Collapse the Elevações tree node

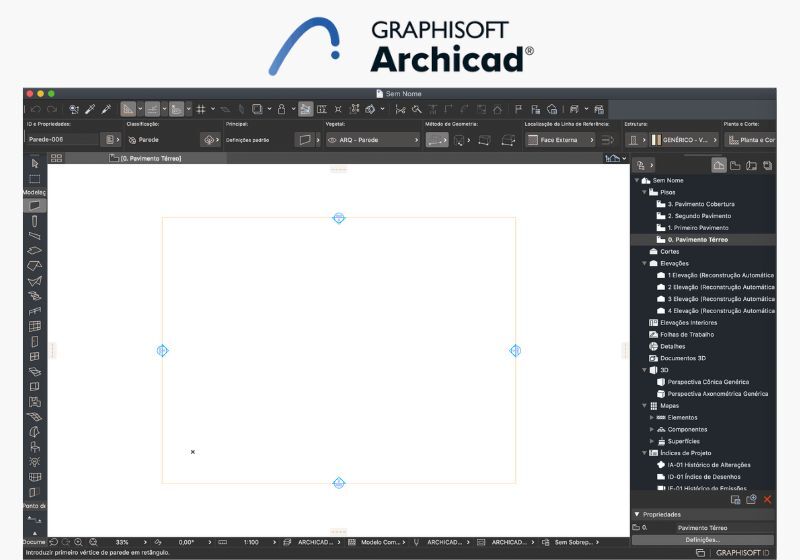(x=644, y=263)
